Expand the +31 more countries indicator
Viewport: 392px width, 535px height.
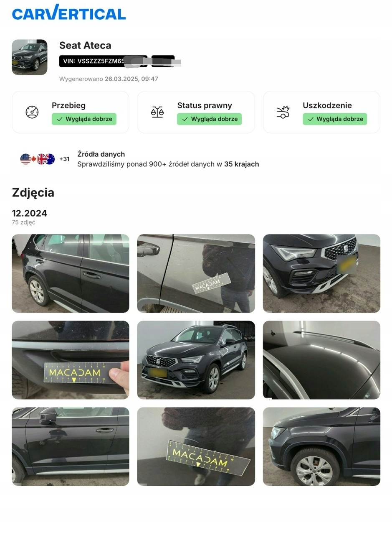[64, 159]
